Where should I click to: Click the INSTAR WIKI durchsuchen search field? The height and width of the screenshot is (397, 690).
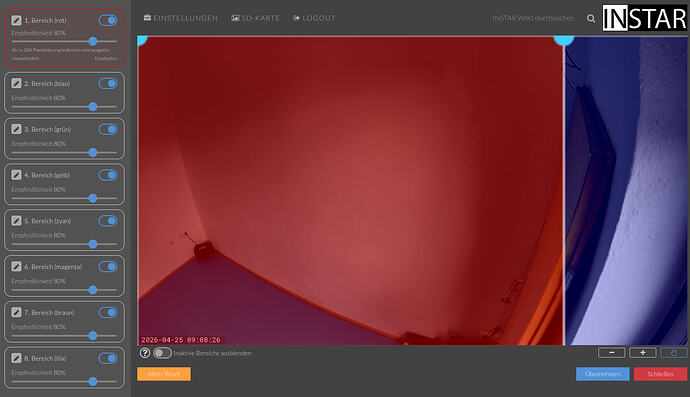point(533,18)
